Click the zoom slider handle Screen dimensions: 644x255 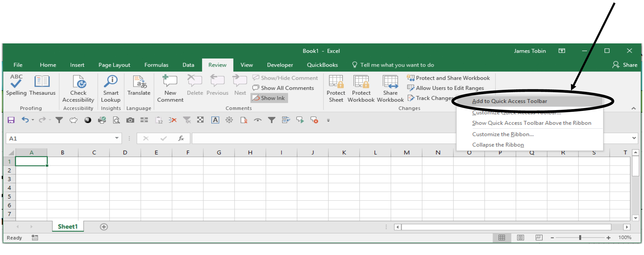[580, 238]
